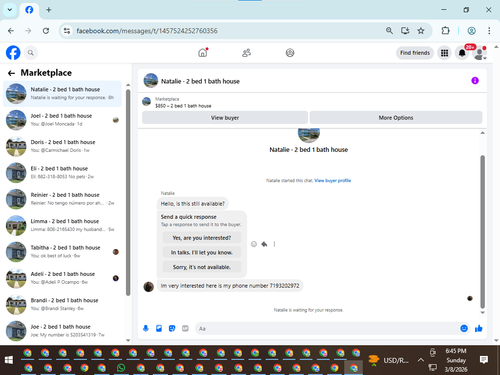Image resolution: width=500 pixels, height=375 pixels.
Task: Click the View buyer button
Action: click(225, 118)
